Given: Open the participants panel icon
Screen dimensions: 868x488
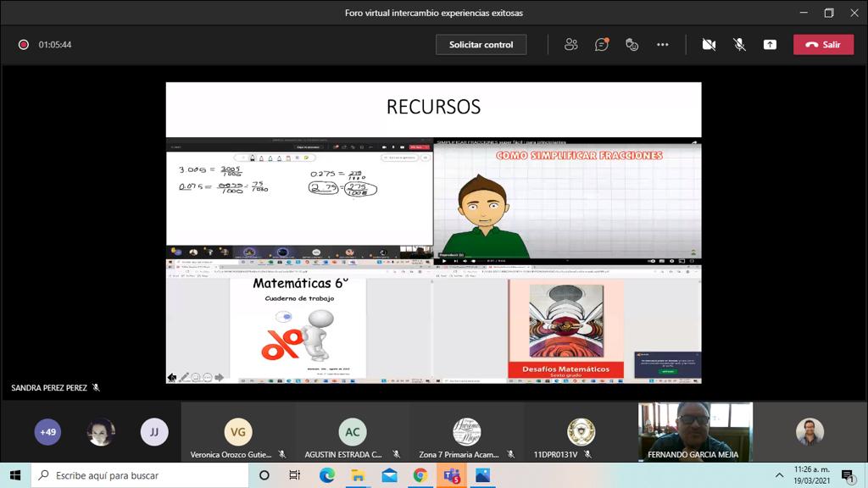Looking at the screenshot, I should [571, 45].
